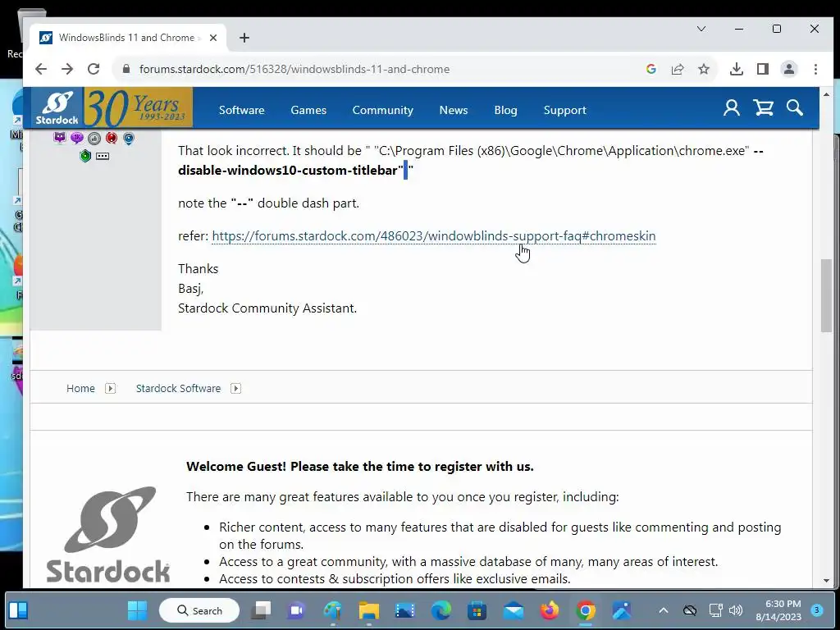Screen dimensions: 840x630
Task: Click "Stardock Community Assistant." signature text
Action: coord(267,308)
